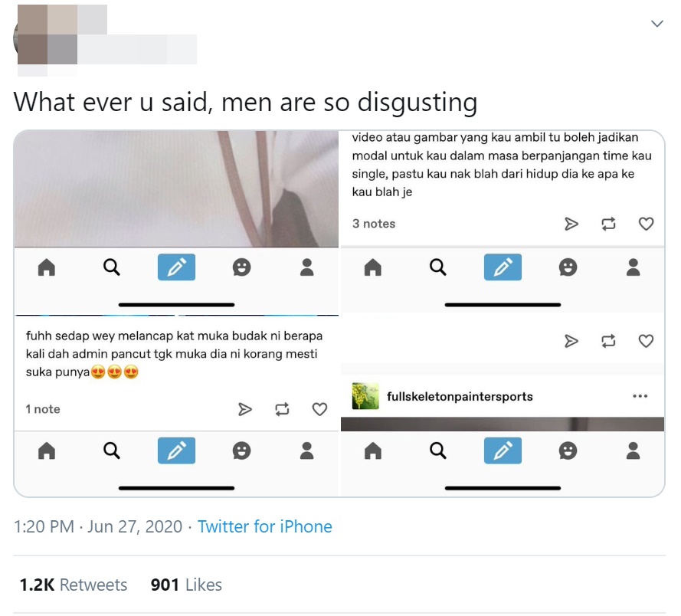The width and height of the screenshot is (681, 616).
Task: Tap the send icon on the 3 notes post
Action: 571,224
